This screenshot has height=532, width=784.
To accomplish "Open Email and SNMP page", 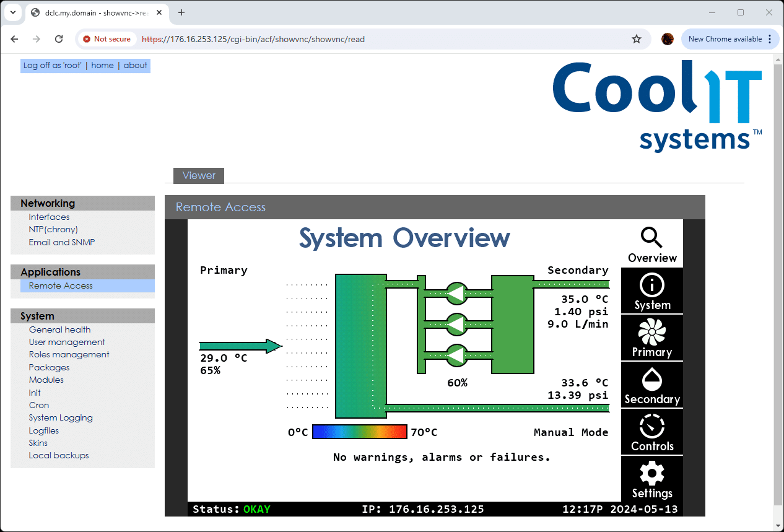I will click(62, 242).
